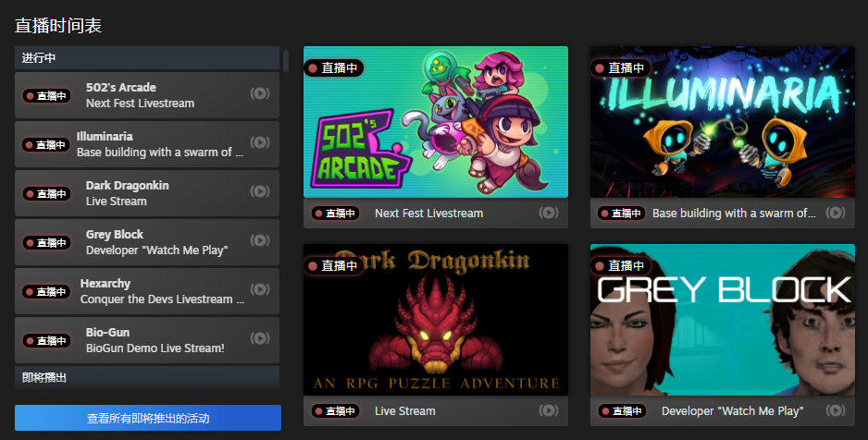Select the 即将播出 section header
This screenshot has height=440, width=868.
click(x=147, y=377)
